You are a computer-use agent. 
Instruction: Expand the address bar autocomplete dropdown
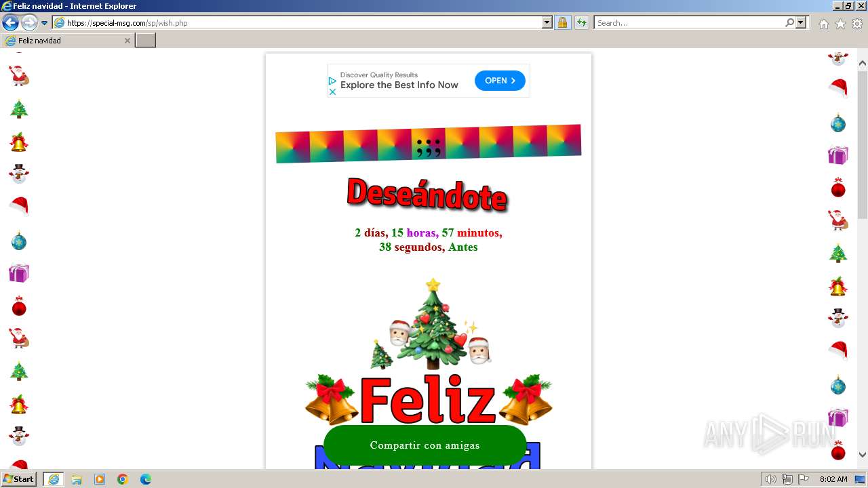click(x=547, y=23)
